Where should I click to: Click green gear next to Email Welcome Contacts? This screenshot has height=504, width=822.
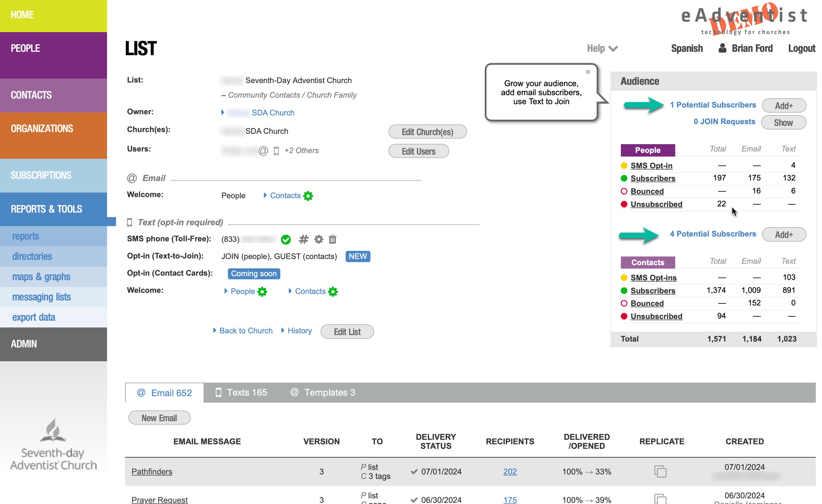pyautogui.click(x=308, y=196)
